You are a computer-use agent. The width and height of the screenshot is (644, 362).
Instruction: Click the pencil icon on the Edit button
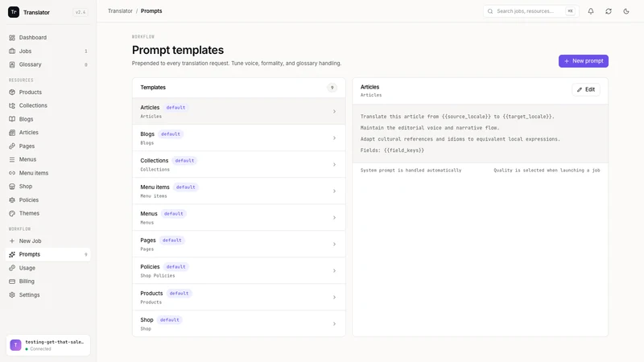click(x=580, y=89)
